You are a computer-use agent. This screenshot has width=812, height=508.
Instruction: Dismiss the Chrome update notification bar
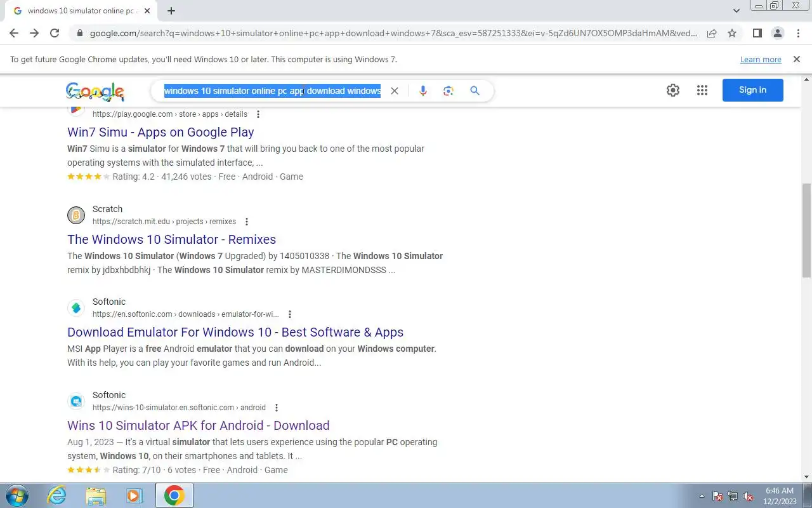tap(796, 59)
